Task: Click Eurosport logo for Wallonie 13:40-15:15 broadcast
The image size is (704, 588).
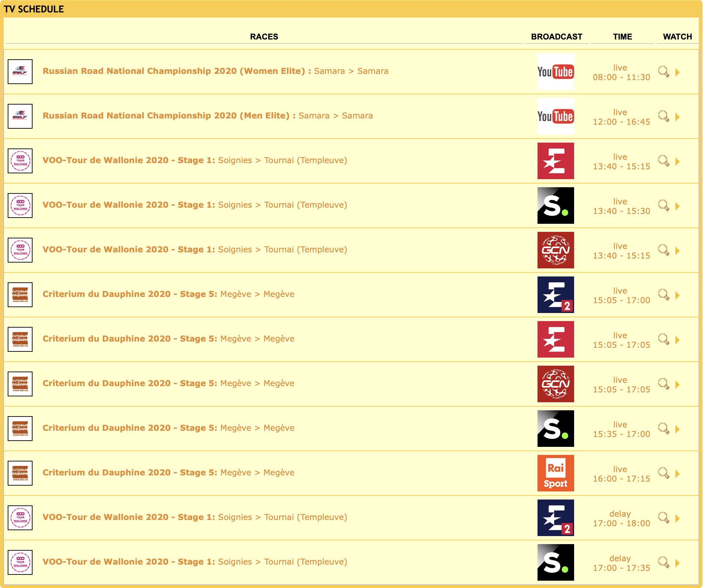Action: [x=555, y=161]
